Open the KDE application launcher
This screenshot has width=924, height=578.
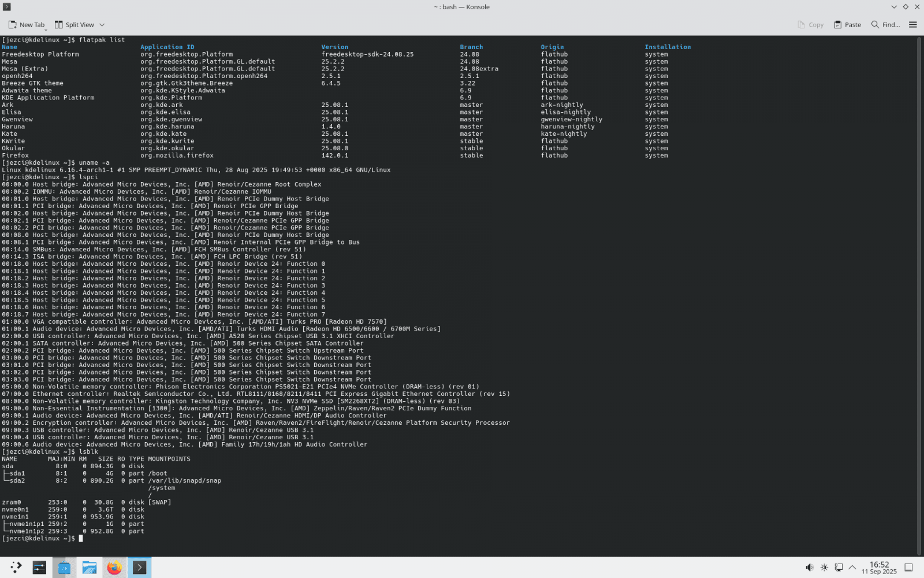click(16, 568)
